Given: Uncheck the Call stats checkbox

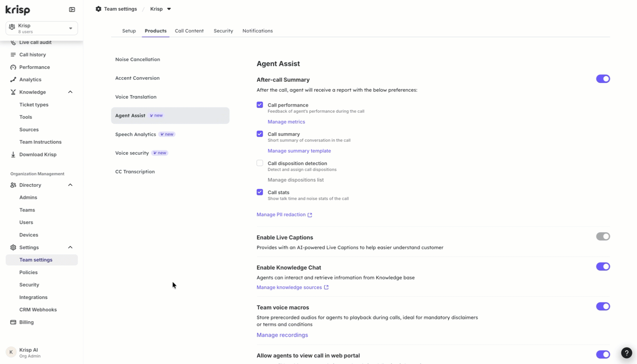Looking at the screenshot, I should [260, 192].
